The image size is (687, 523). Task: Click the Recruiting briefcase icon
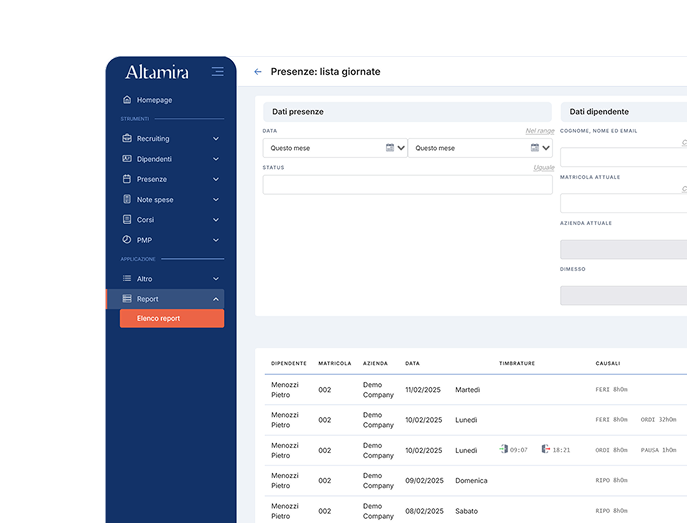tap(127, 139)
